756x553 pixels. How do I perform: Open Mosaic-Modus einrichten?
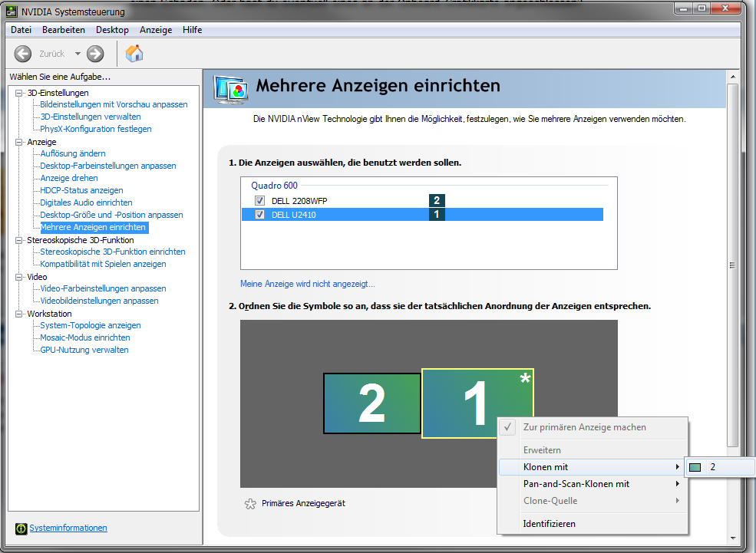coord(85,337)
